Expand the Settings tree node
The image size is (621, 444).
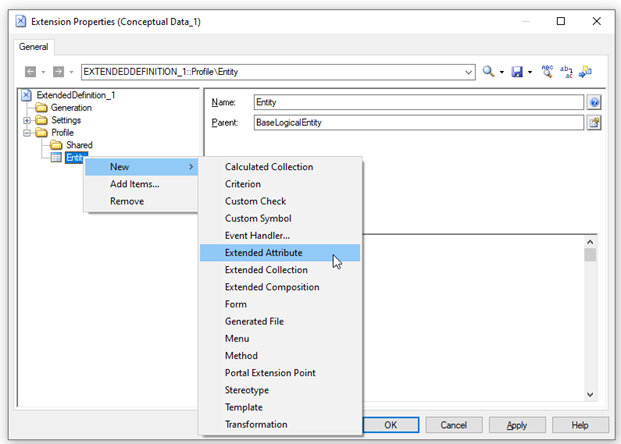coord(27,120)
